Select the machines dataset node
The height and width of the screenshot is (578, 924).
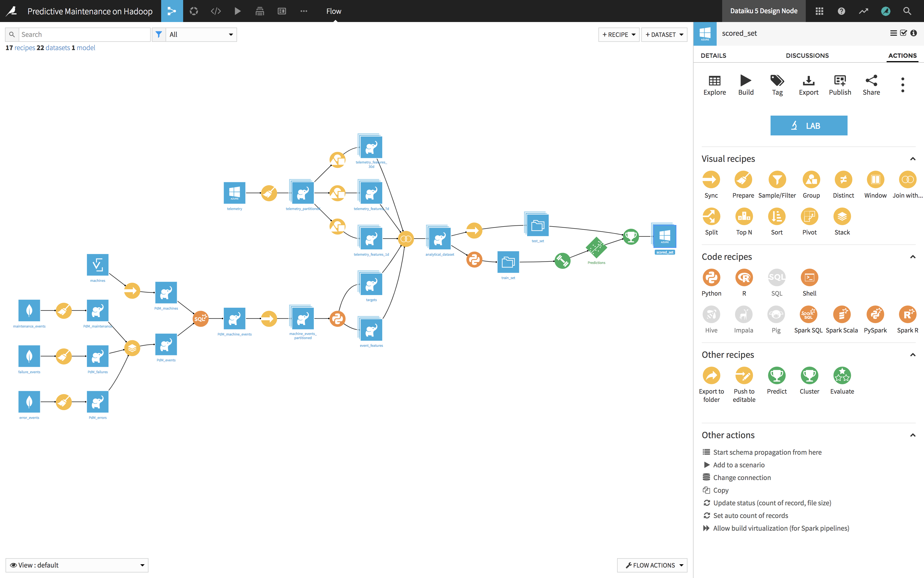click(97, 265)
